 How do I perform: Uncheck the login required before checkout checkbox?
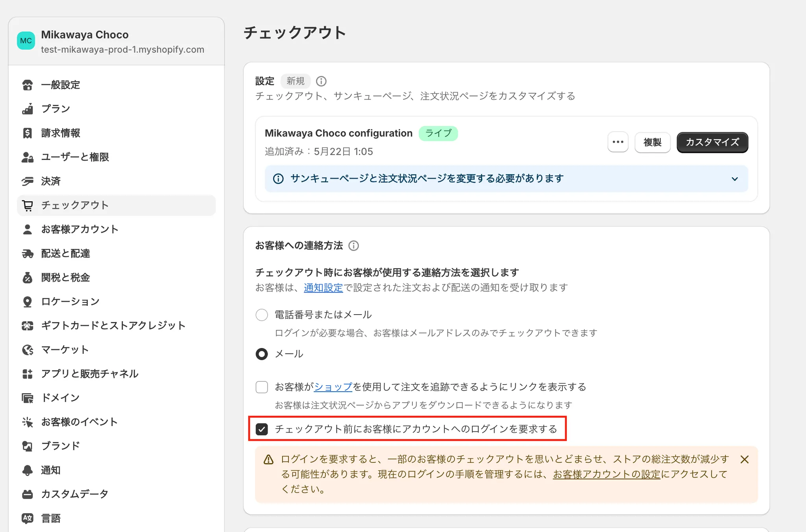point(262,429)
